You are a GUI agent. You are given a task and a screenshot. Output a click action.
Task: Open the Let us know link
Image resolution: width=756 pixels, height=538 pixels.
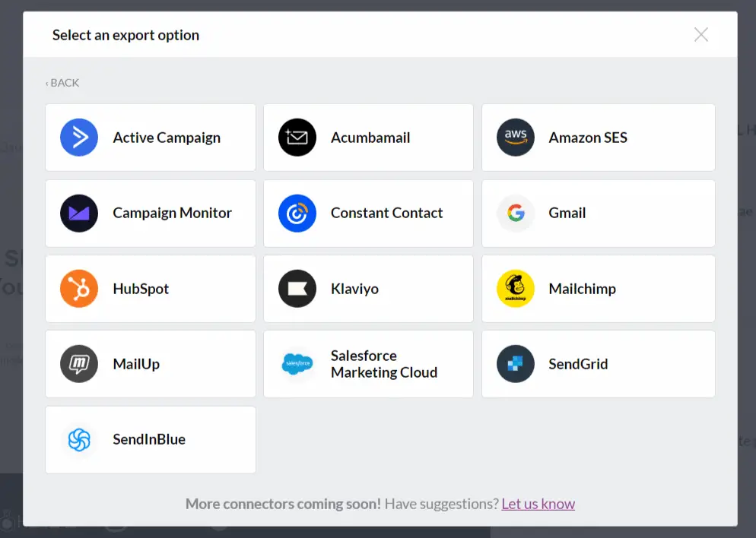(x=538, y=504)
